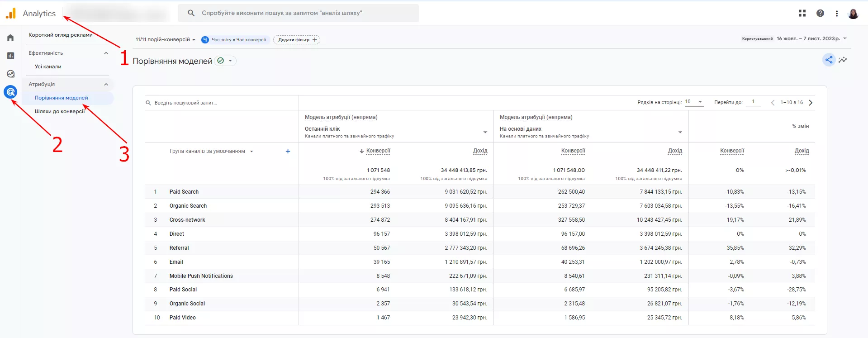Collapse the Атрибуція section
The width and height of the screenshot is (868, 338).
coord(106,85)
